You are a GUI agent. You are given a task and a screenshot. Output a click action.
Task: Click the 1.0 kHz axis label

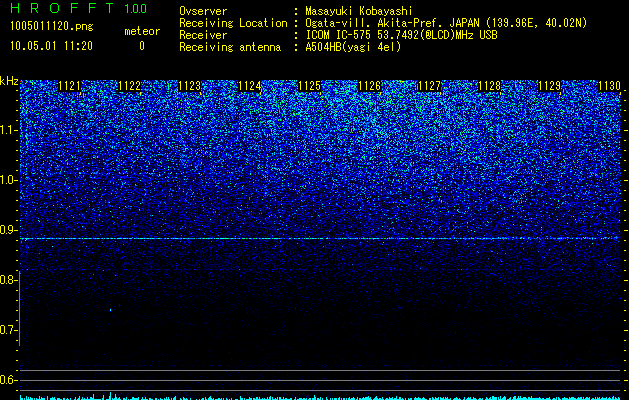pos(8,180)
